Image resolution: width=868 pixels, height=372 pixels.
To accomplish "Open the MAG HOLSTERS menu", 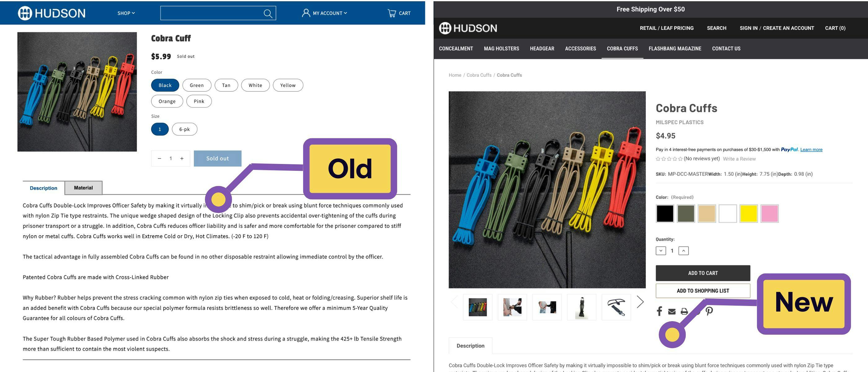I will [x=501, y=49].
